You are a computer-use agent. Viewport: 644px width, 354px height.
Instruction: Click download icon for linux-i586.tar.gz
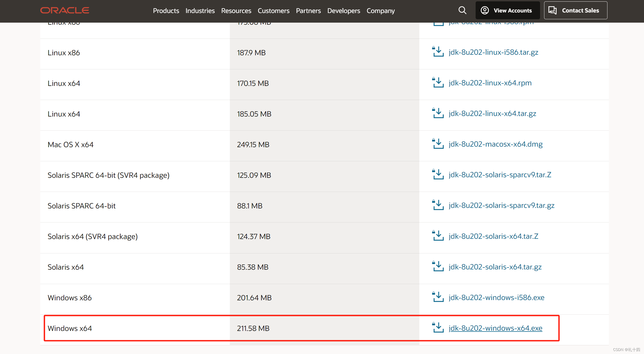click(438, 52)
